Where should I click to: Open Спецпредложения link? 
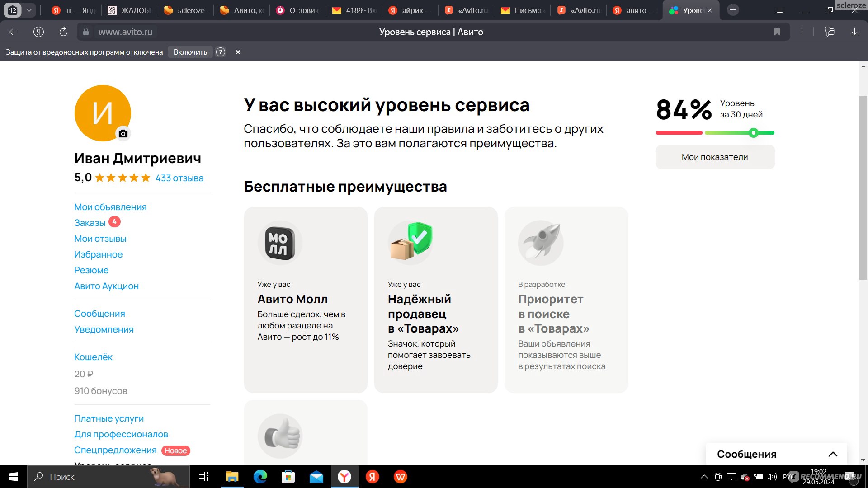(115, 450)
